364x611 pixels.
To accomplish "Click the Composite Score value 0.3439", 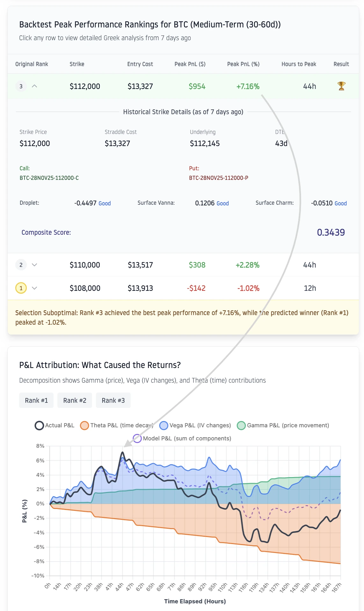I will 331,232.
